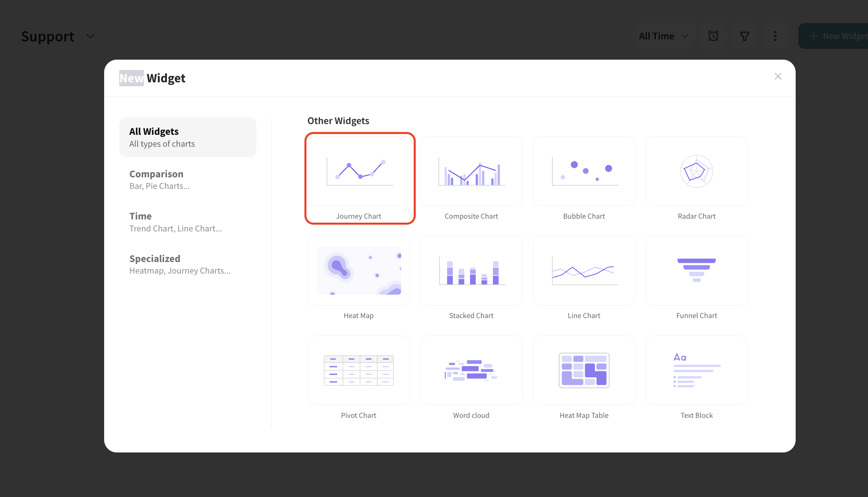Expand the Support dashboard dropdown

(91, 36)
